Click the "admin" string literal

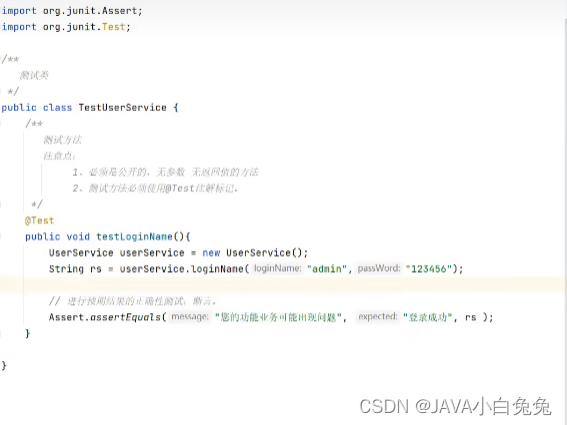click(327, 269)
